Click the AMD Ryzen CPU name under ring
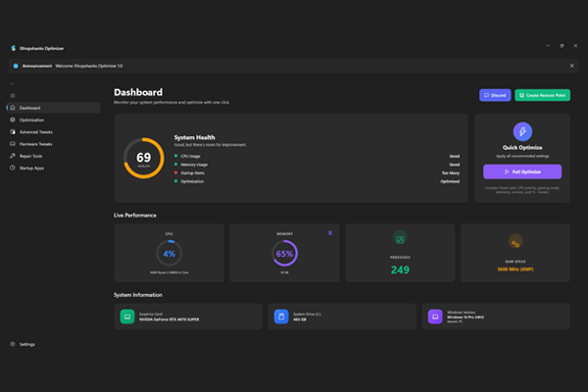 (170, 272)
